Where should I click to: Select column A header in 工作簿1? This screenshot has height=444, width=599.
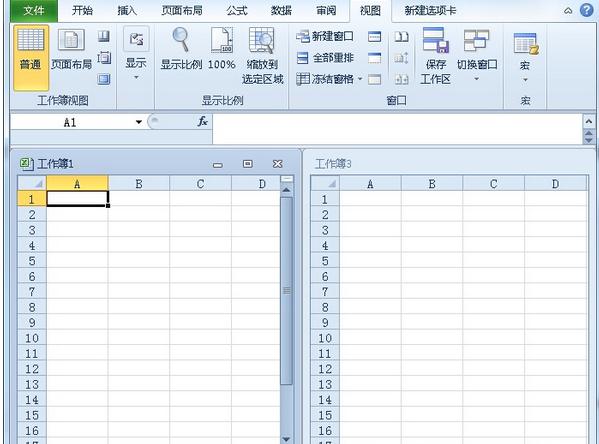click(x=77, y=184)
